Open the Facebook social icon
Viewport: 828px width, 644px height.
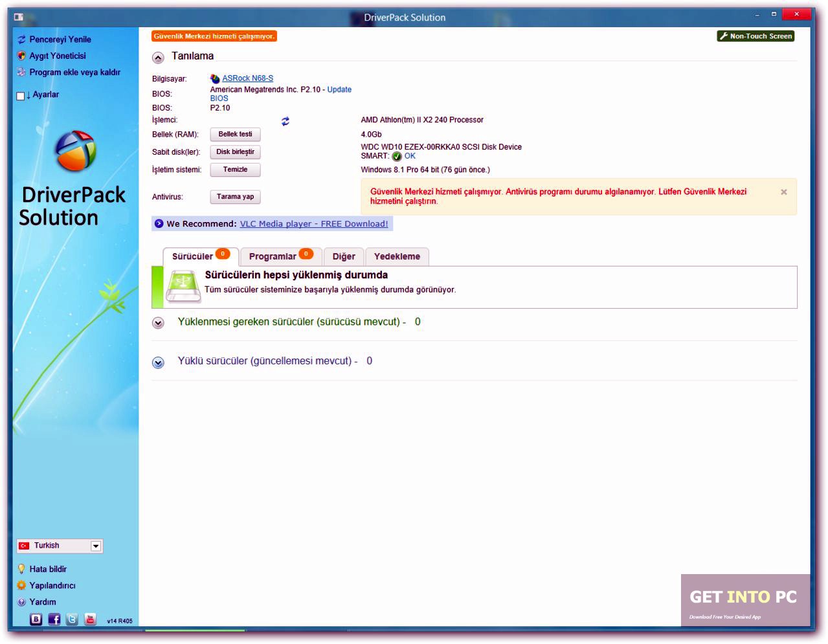point(54,619)
